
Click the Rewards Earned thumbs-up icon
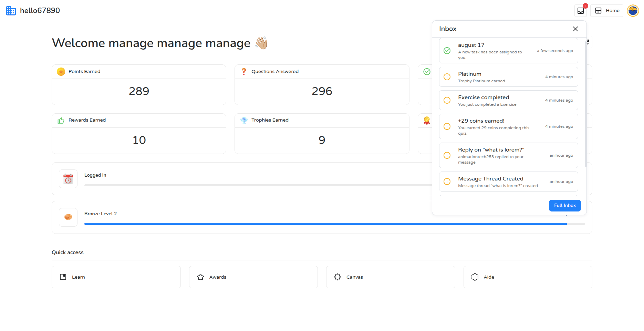[61, 121]
